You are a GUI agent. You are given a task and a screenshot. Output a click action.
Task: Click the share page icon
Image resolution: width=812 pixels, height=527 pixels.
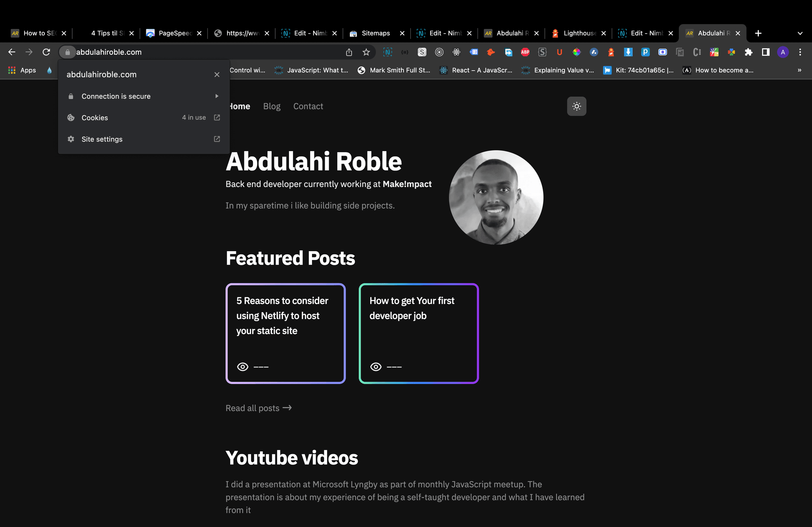[x=349, y=52]
